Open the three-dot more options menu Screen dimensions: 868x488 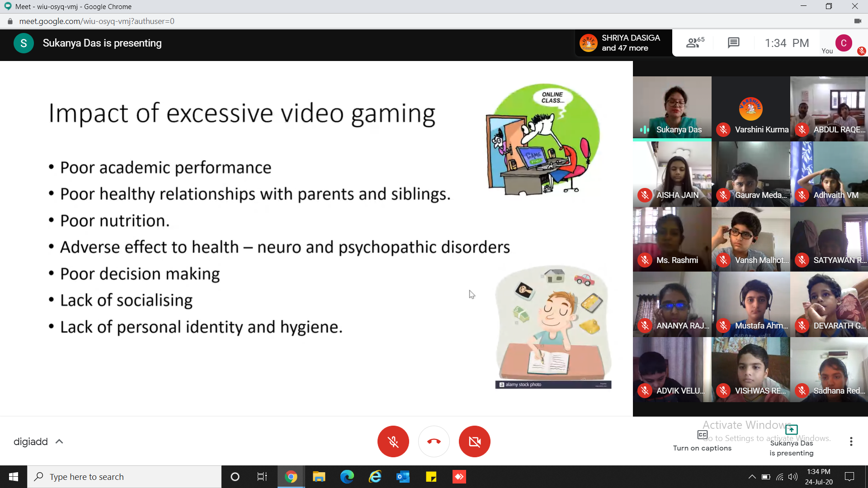point(851,441)
